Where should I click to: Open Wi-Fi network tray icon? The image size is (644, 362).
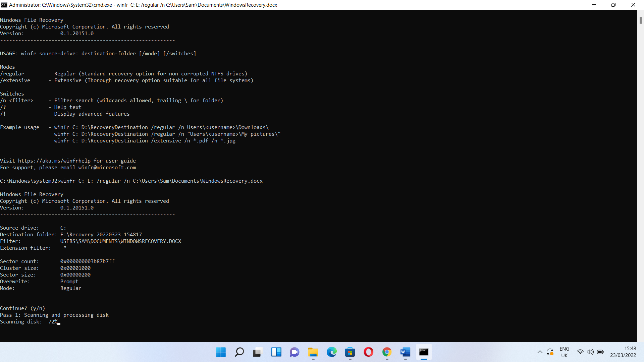580,352
